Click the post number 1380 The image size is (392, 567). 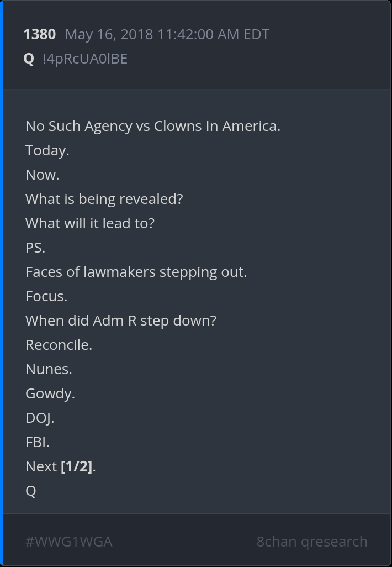[39, 34]
